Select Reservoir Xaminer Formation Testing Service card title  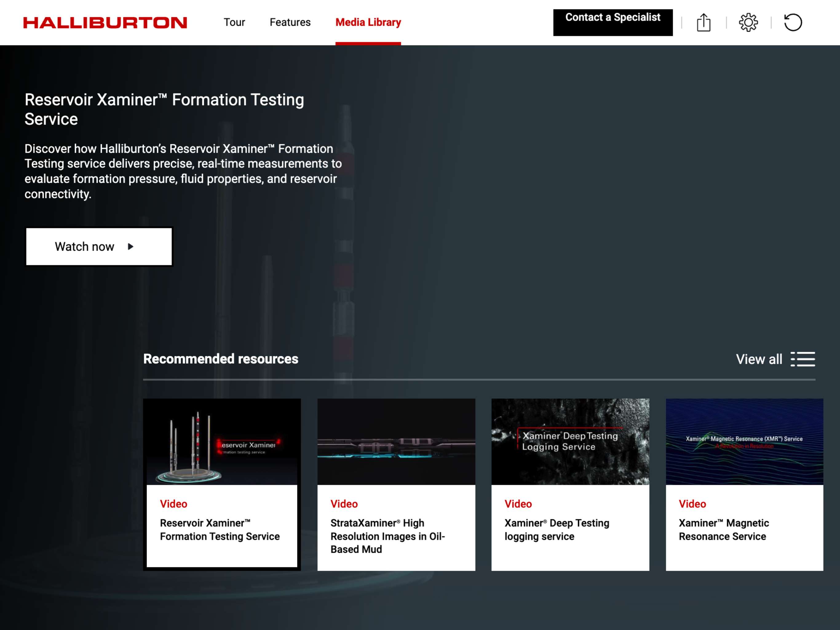220,530
